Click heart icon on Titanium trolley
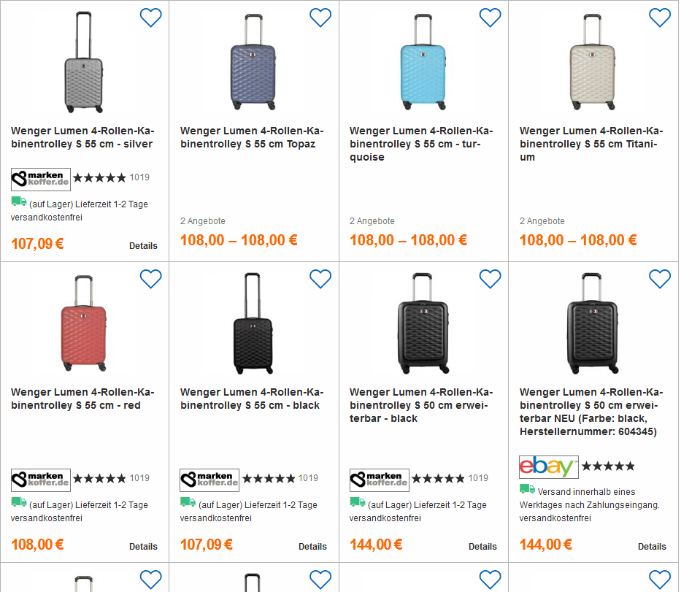The height and width of the screenshot is (592, 700). 659,18
